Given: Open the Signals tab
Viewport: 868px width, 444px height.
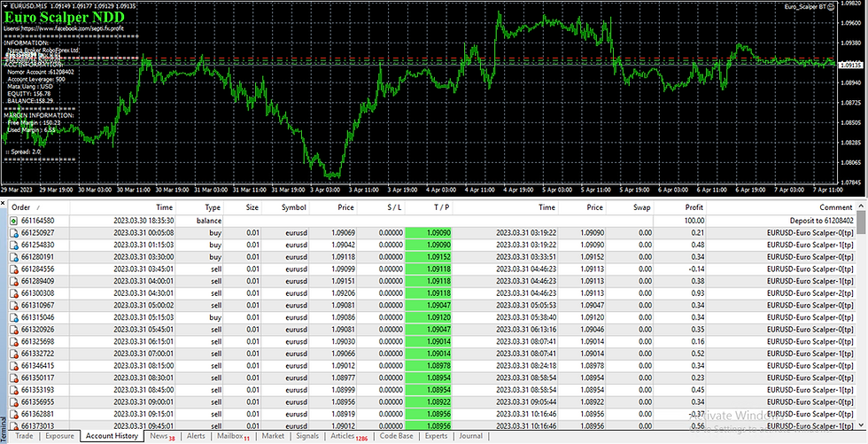Looking at the screenshot, I should [x=307, y=436].
